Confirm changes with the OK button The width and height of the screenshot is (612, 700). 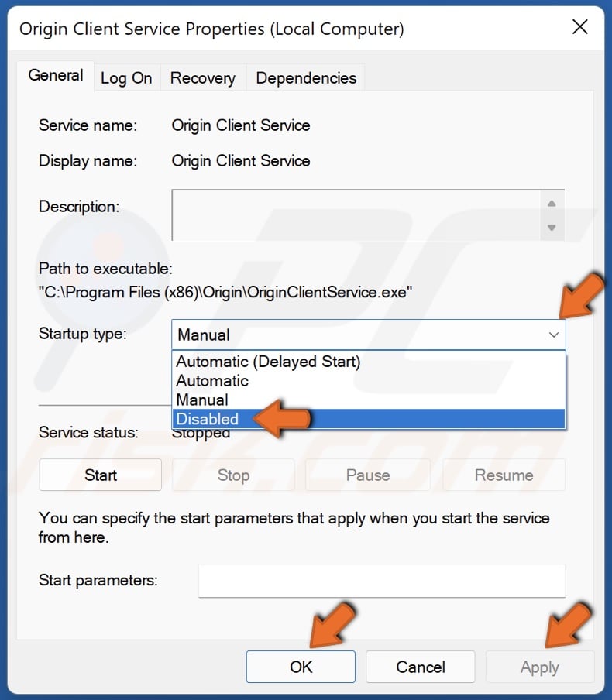tap(301, 666)
